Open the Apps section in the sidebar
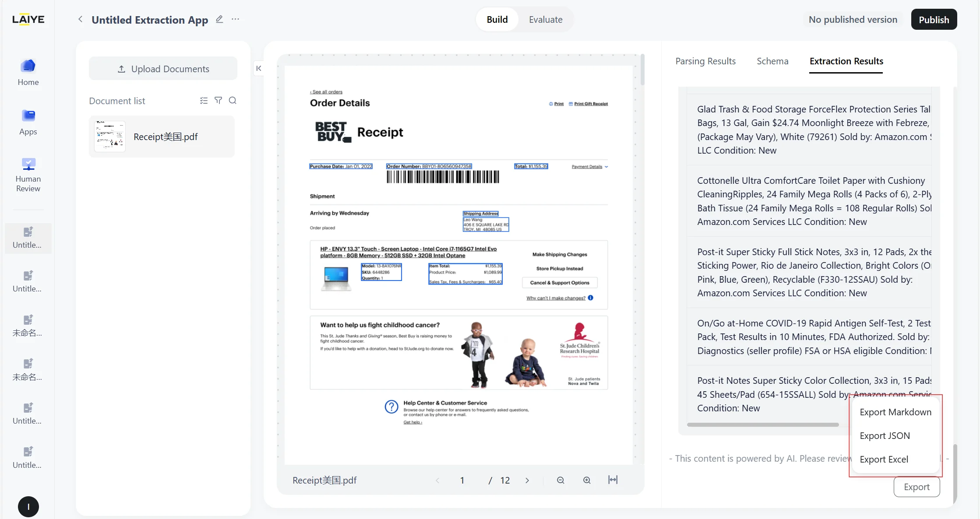 point(28,122)
